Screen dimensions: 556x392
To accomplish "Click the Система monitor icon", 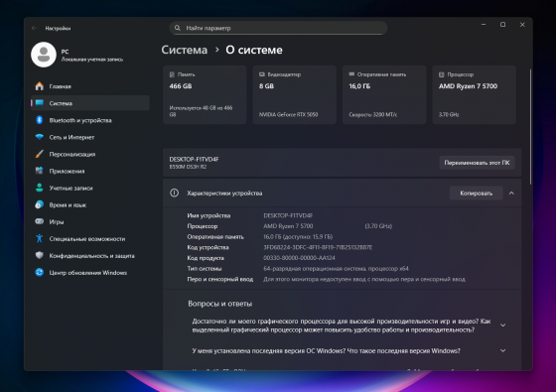I will click(x=40, y=103).
